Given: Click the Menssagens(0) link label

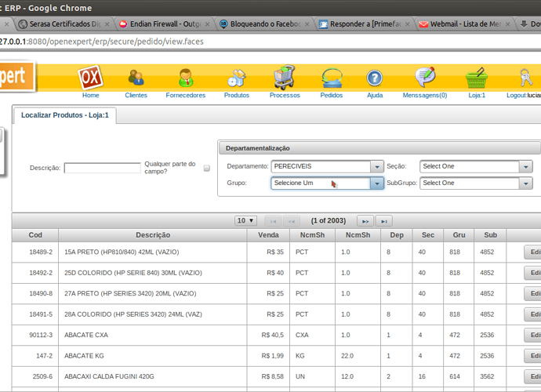Looking at the screenshot, I should tap(425, 95).
